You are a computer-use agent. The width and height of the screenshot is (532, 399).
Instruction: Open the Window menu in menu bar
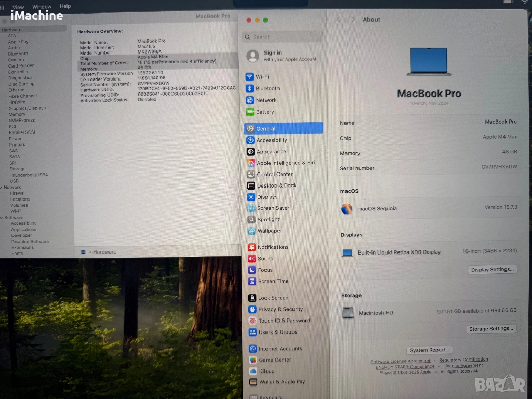tap(42, 7)
